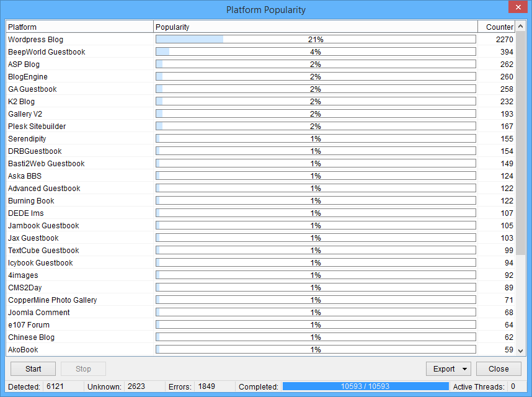Sort by the Popularity column header
This screenshot has height=397, width=532.
point(315,27)
